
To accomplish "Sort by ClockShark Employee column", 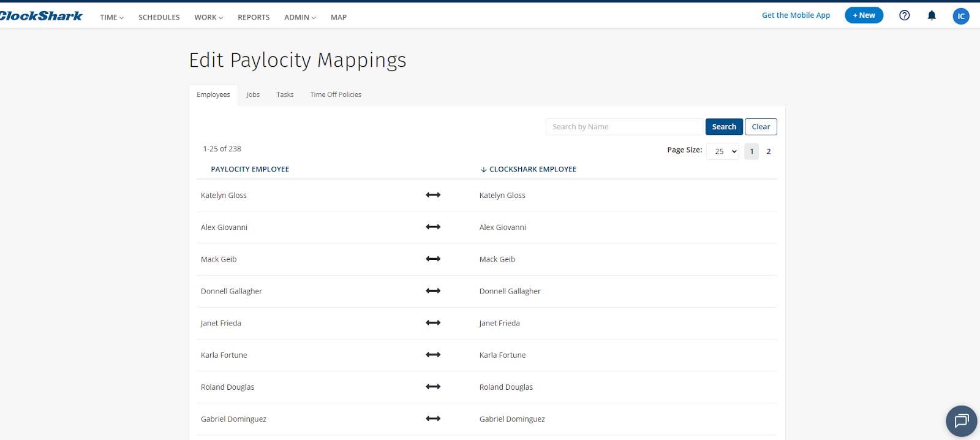I will tap(532, 169).
